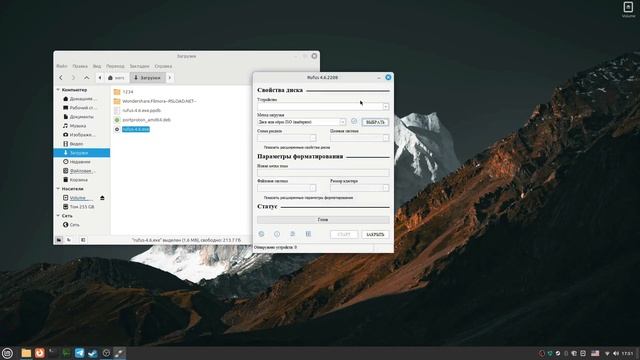Open volume control in system tray
The height and width of the screenshot is (360, 640).
(616, 353)
